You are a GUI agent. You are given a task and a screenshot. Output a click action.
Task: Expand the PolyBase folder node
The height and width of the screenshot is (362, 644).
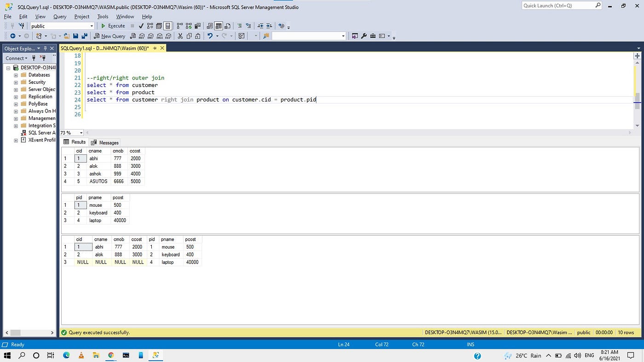[16, 104]
